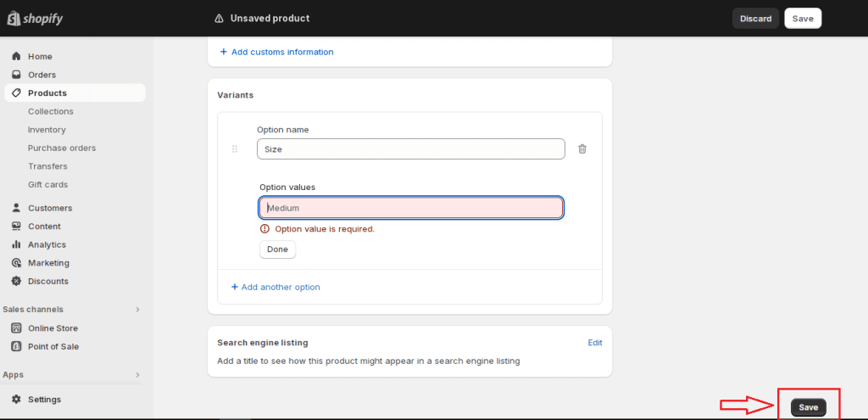
Task: Focus the Option values Medium field
Action: [411, 208]
